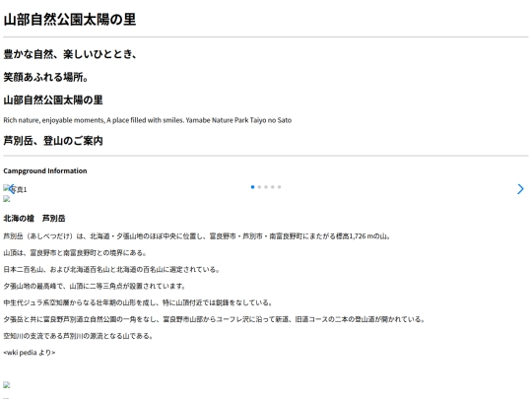Click the line starting 夕張山地の最高峰で
Image resolution: width=532 pixels, height=399 pixels.
(x=95, y=286)
